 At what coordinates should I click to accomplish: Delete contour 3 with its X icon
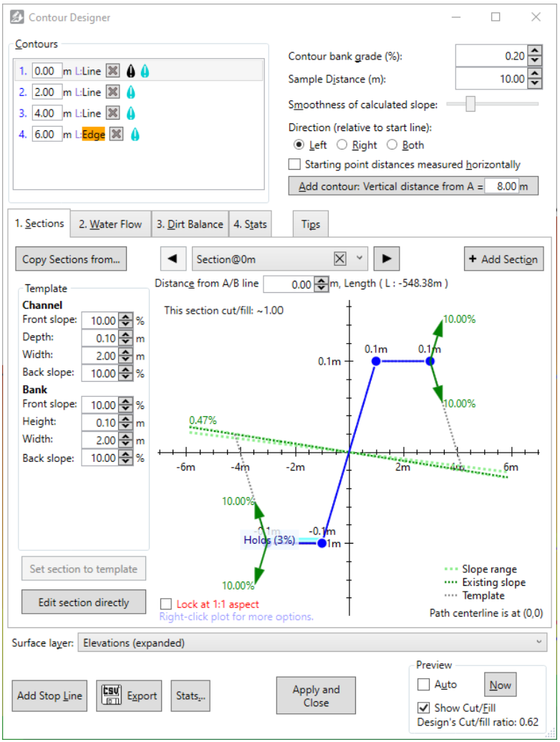tap(112, 113)
